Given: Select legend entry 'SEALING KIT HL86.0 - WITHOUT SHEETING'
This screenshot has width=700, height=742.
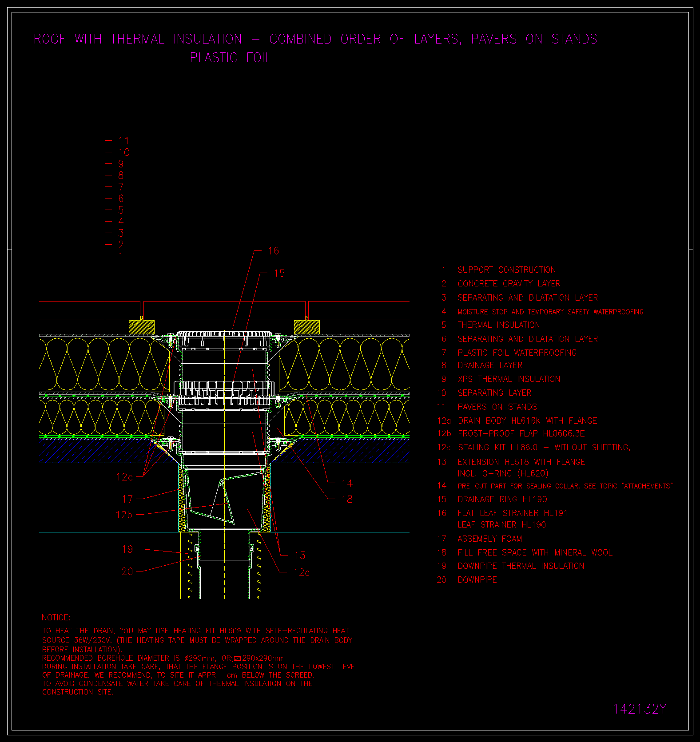Looking at the screenshot, I should [x=544, y=448].
